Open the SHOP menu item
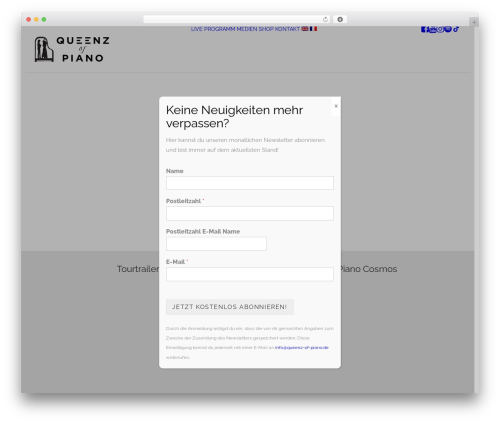The image size is (500, 423). coord(266,29)
